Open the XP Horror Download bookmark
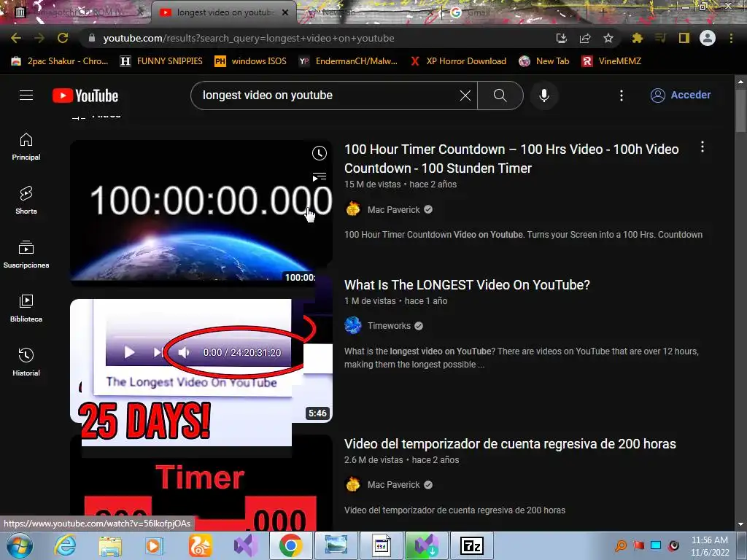Screen dimensions: 747x560 point(458,61)
